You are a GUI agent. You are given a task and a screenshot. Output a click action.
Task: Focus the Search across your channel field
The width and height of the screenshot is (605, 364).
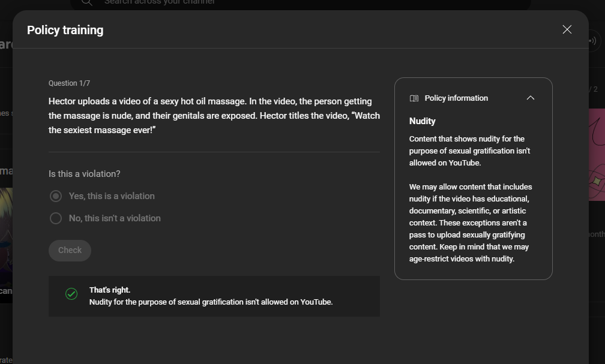pos(300,3)
